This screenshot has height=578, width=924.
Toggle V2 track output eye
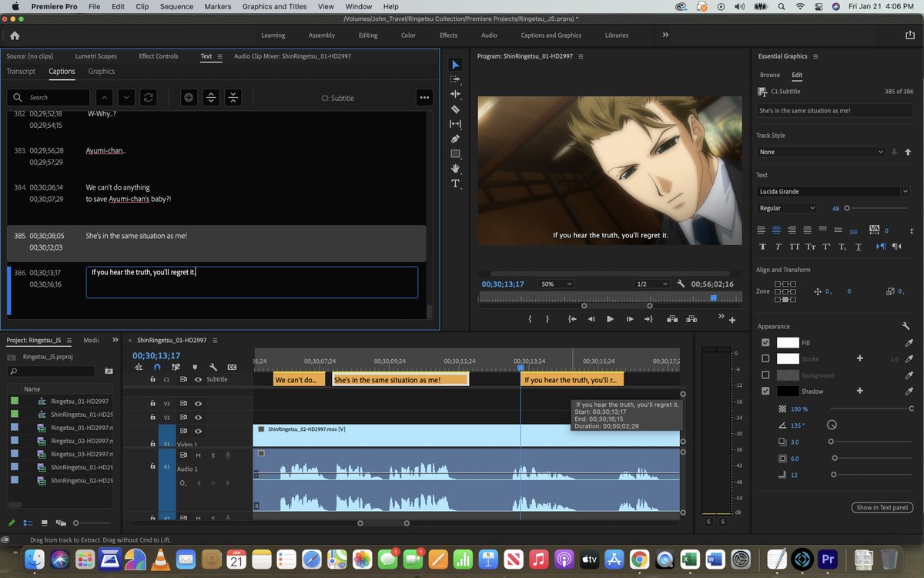click(x=198, y=417)
